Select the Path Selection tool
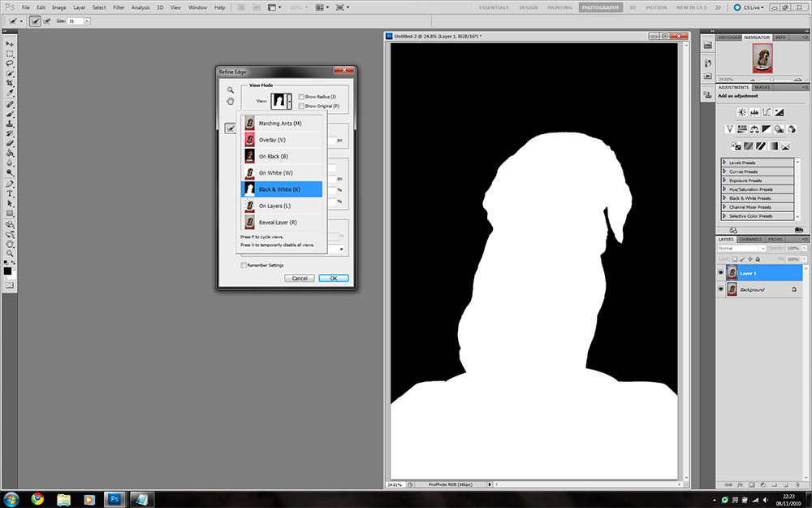Viewport: 812px width, 508px height. tap(9, 202)
